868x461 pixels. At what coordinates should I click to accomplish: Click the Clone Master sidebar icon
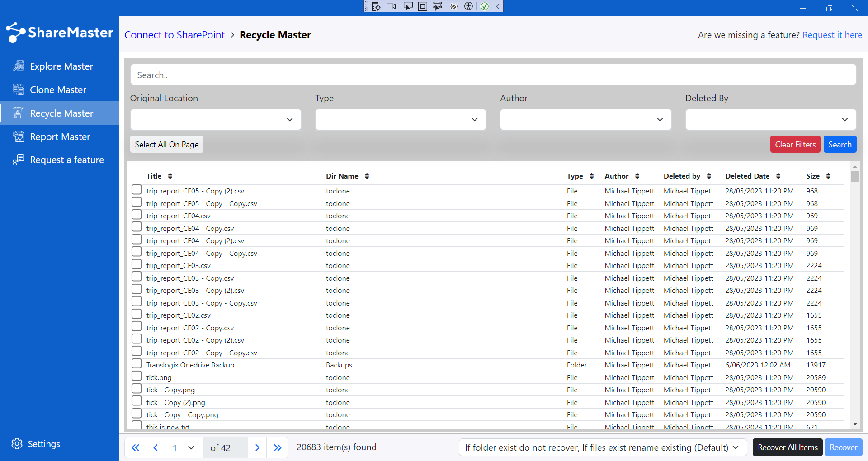[19, 89]
